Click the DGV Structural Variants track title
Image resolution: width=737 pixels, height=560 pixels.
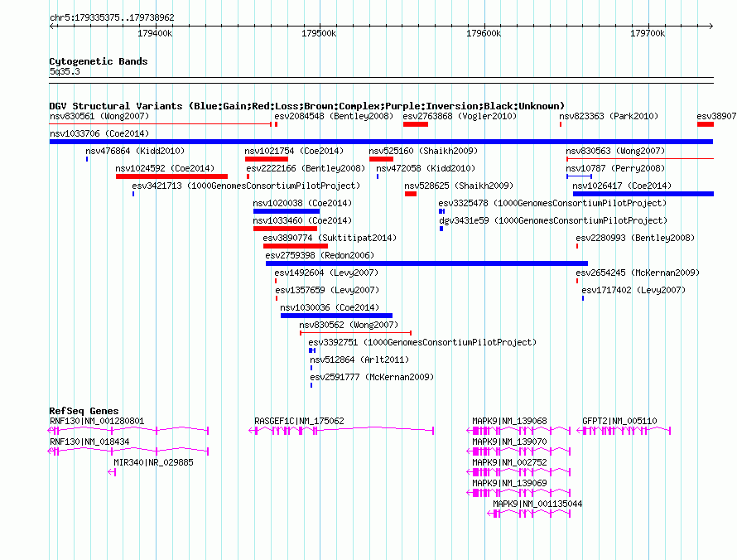coord(307,106)
